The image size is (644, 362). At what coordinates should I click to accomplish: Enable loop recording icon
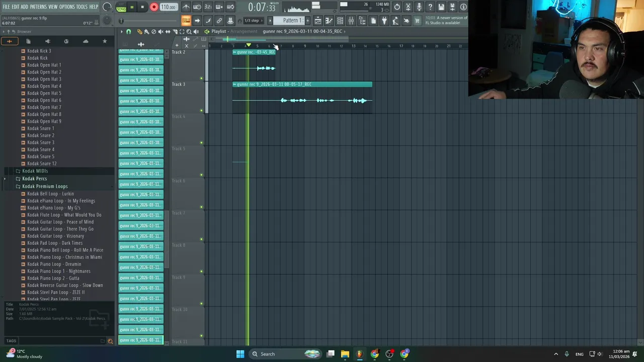(230, 7)
